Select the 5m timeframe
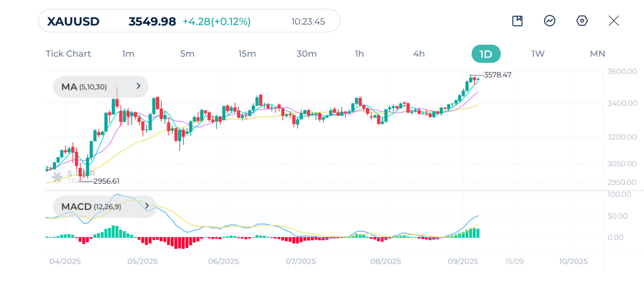The image size is (644, 285). pyautogui.click(x=187, y=53)
